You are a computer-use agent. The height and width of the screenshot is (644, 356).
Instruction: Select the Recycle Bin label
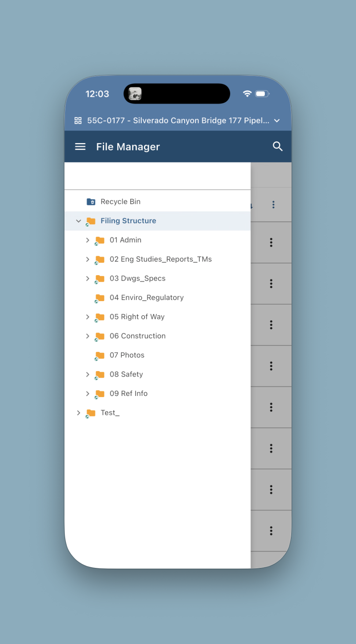tap(120, 202)
